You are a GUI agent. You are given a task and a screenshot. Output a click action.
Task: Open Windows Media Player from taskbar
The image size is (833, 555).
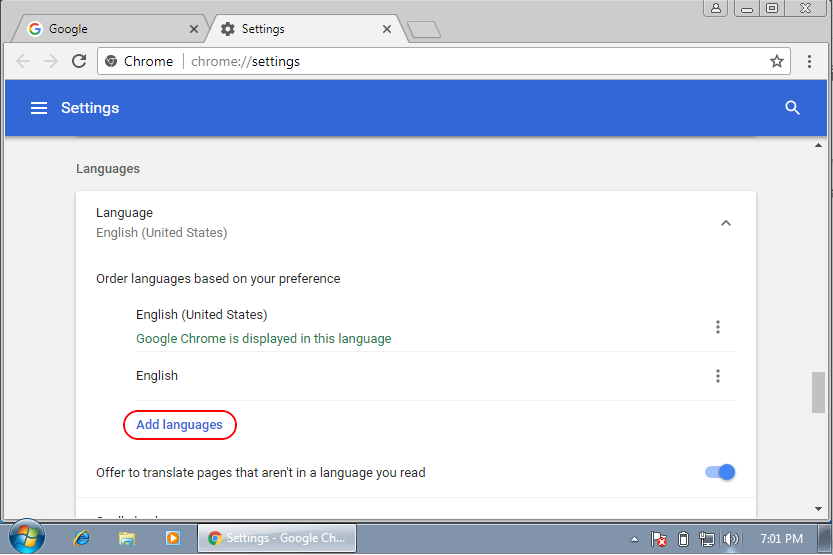click(x=173, y=538)
